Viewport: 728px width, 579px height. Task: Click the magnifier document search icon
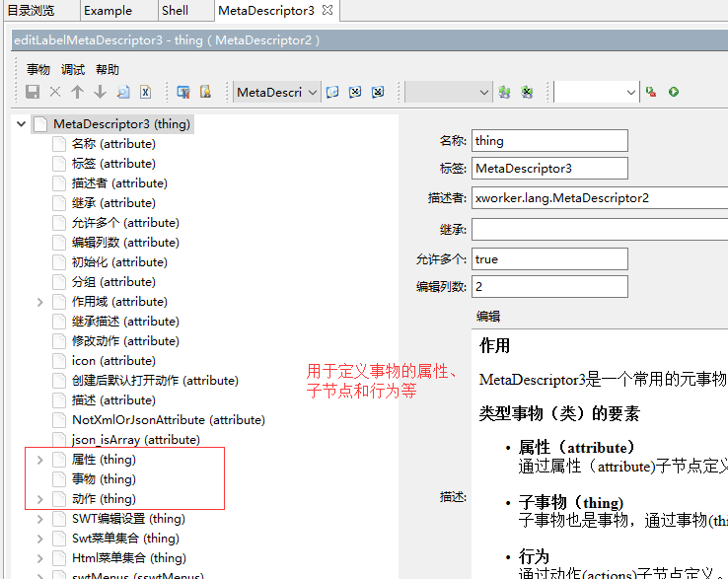[123, 92]
